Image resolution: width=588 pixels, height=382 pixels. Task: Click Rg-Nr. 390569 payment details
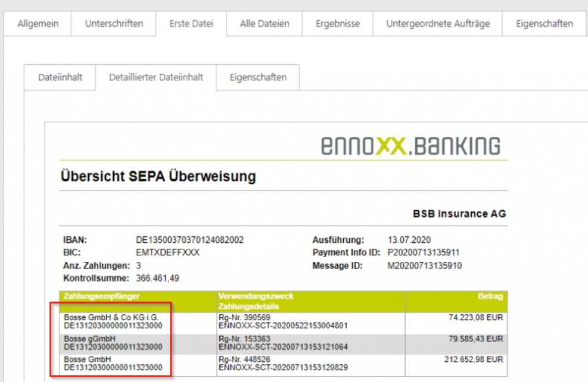click(244, 318)
